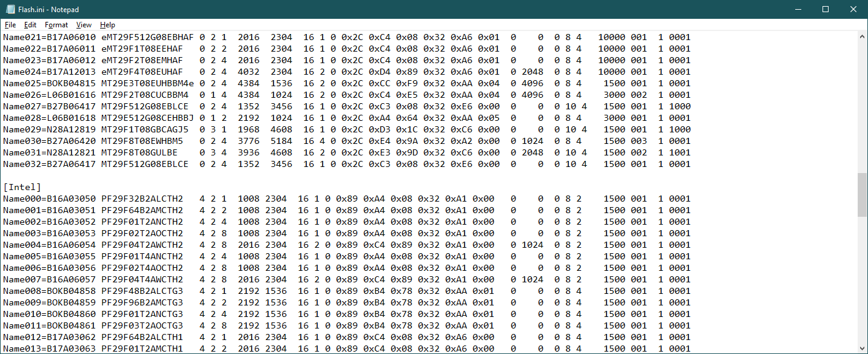
Task: Click part name MT29F8T08GULBE
Action: tap(140, 152)
